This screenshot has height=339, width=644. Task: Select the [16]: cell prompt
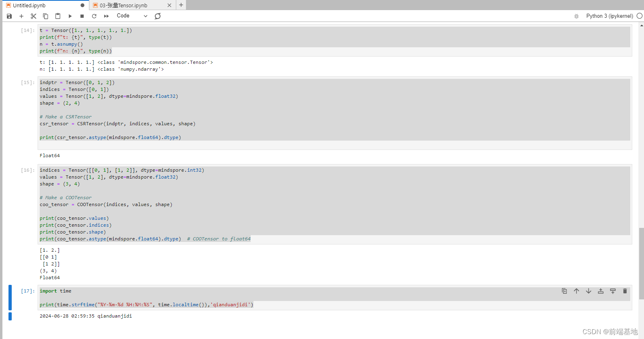[x=27, y=170]
